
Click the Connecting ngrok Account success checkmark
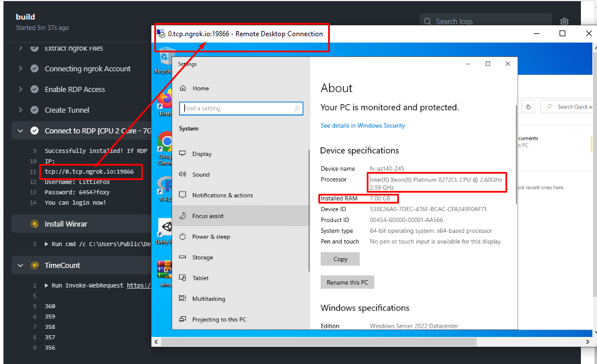35,68
